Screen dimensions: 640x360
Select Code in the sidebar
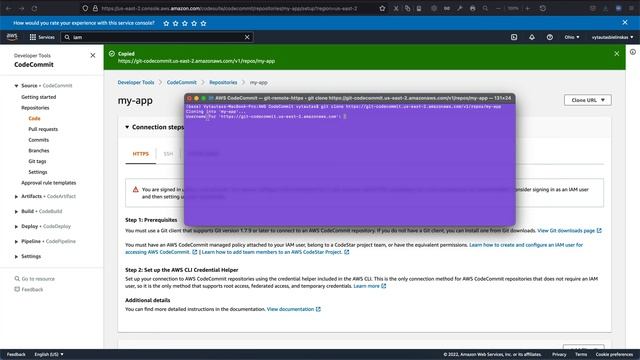(x=34, y=118)
